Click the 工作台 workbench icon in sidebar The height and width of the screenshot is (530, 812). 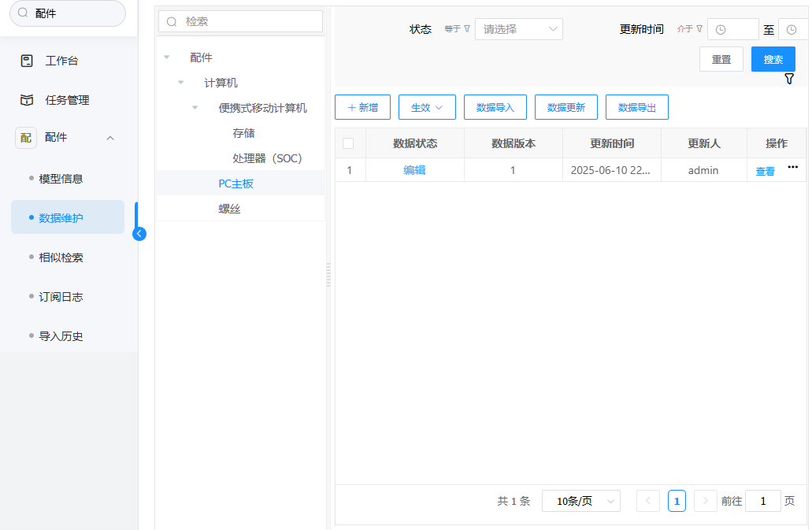coord(27,61)
